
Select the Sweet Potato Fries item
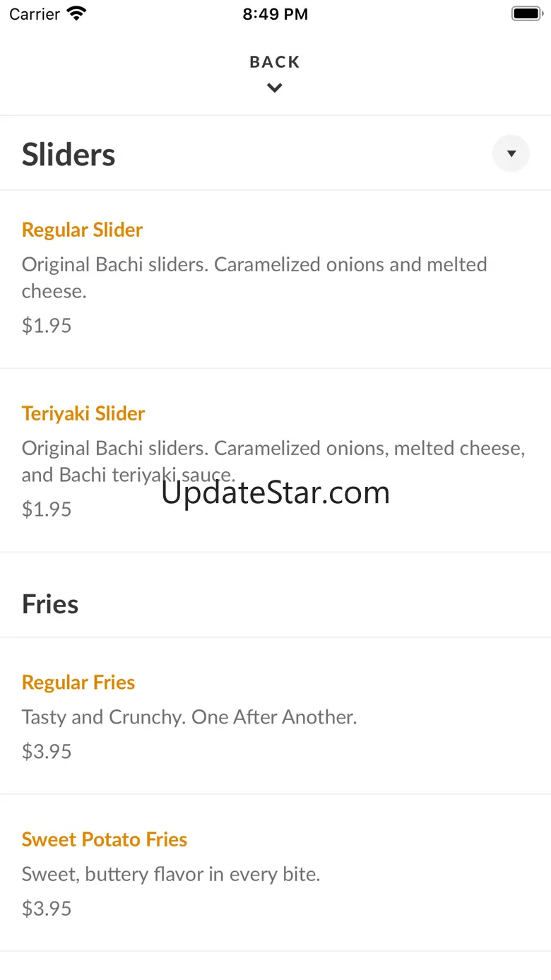tap(105, 839)
